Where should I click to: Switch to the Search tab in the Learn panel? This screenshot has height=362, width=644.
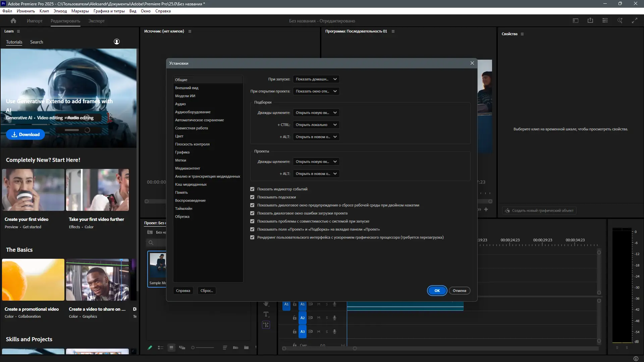(x=36, y=42)
